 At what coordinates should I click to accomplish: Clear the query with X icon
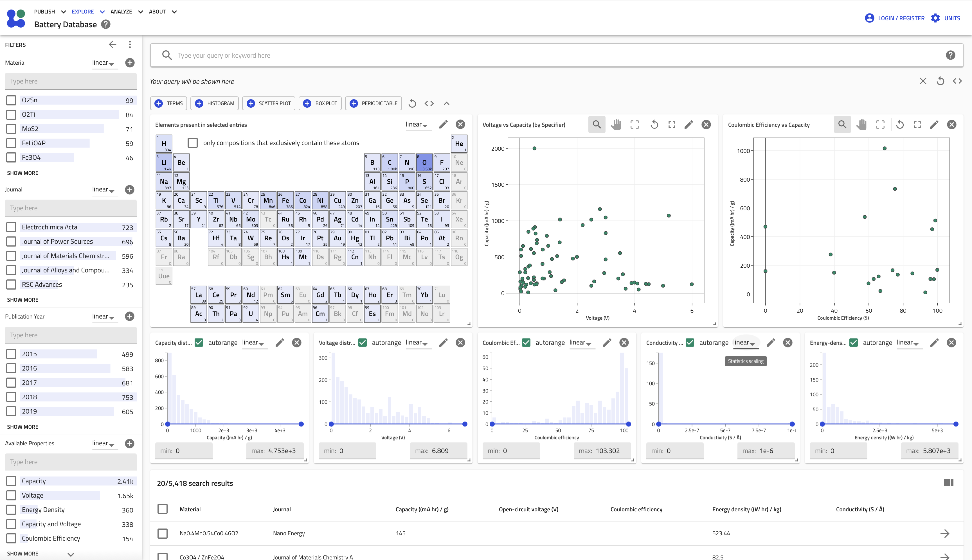pyautogui.click(x=923, y=81)
